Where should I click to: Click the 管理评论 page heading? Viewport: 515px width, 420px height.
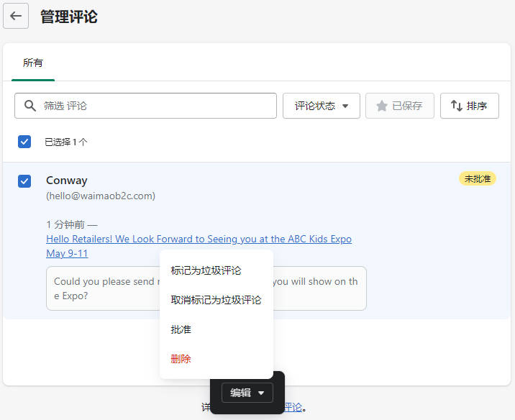(69, 17)
